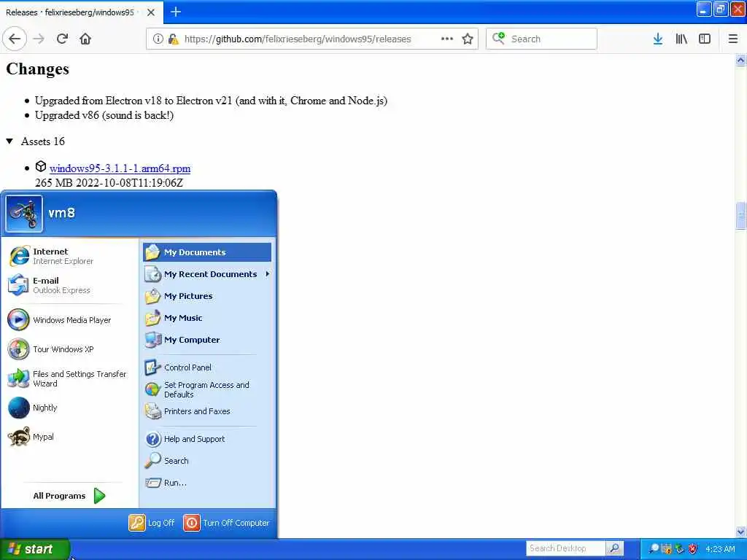Open the Run... dialog
Viewport: 747px width, 560px height.
[x=207, y=483]
